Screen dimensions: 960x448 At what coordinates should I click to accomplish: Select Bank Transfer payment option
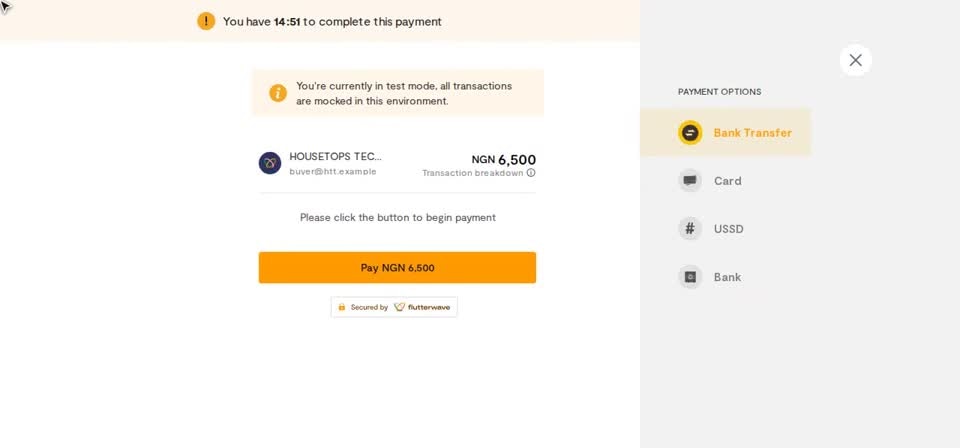(x=726, y=133)
